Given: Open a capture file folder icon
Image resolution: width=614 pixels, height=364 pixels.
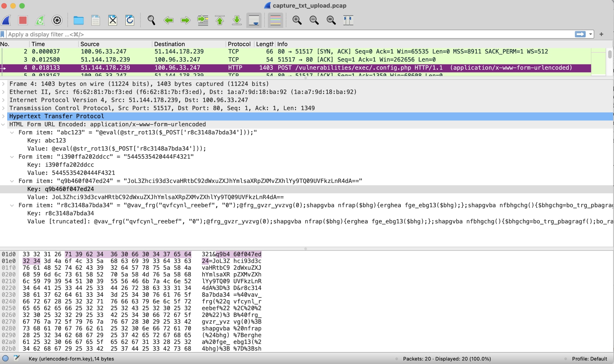Looking at the screenshot, I should (79, 20).
